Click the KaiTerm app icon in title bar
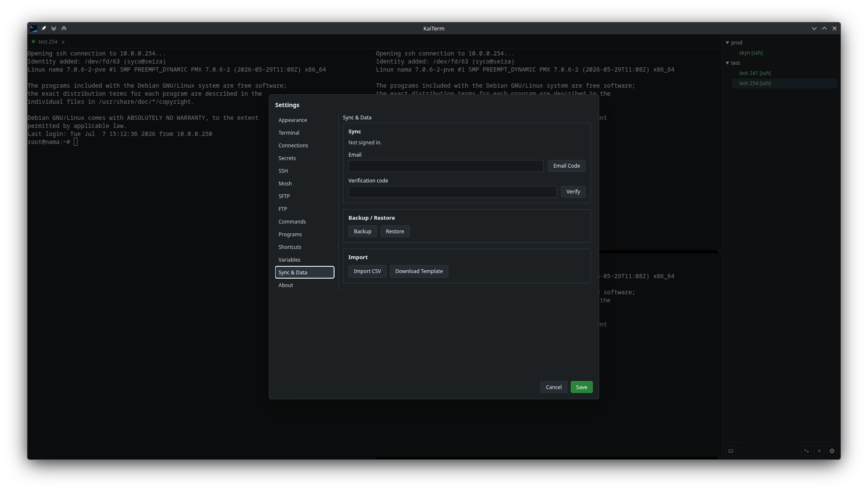 (x=33, y=28)
